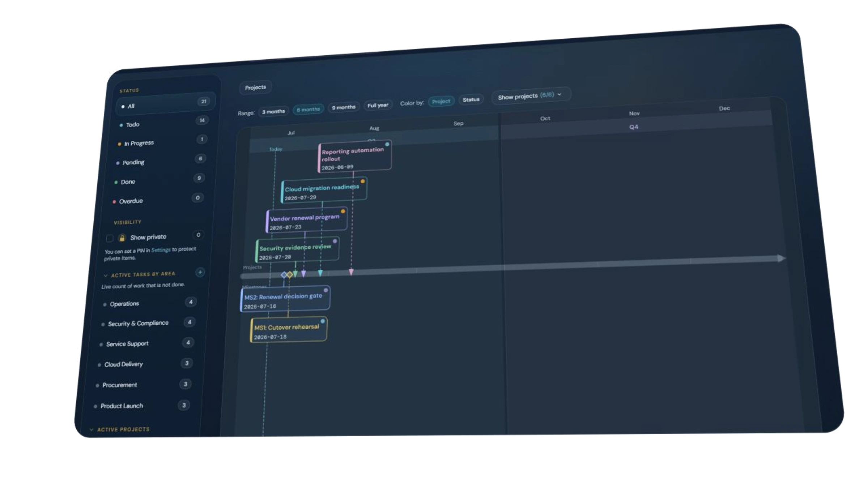Collapse the Active Tasks by Area section
This screenshot has width=868, height=488.
pos(106,275)
